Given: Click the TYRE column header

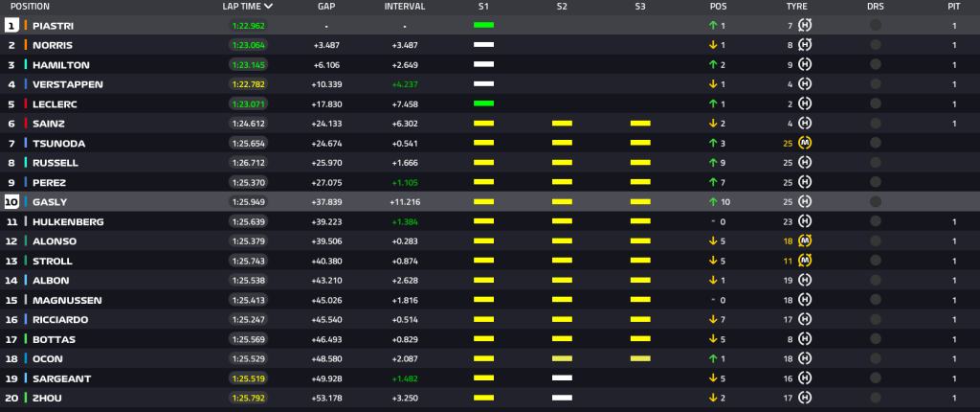Looking at the screenshot, I should click(797, 7).
